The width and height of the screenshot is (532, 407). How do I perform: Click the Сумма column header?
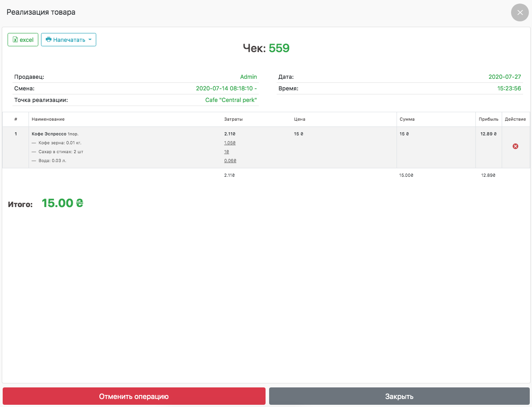[x=407, y=119]
